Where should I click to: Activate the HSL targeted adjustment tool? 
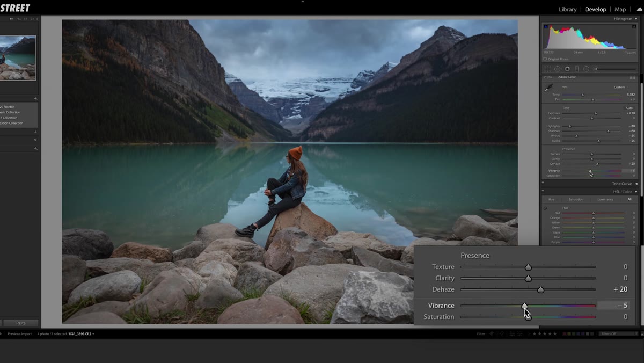(x=545, y=208)
